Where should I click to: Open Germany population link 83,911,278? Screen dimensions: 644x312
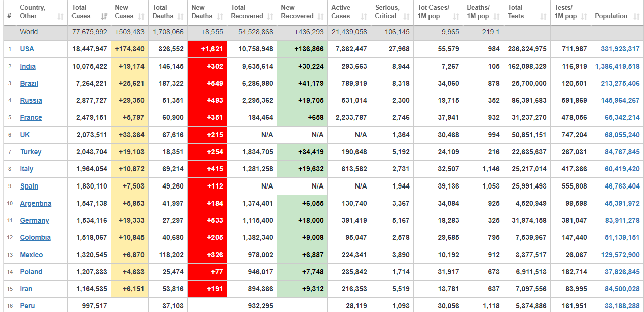tap(622, 220)
